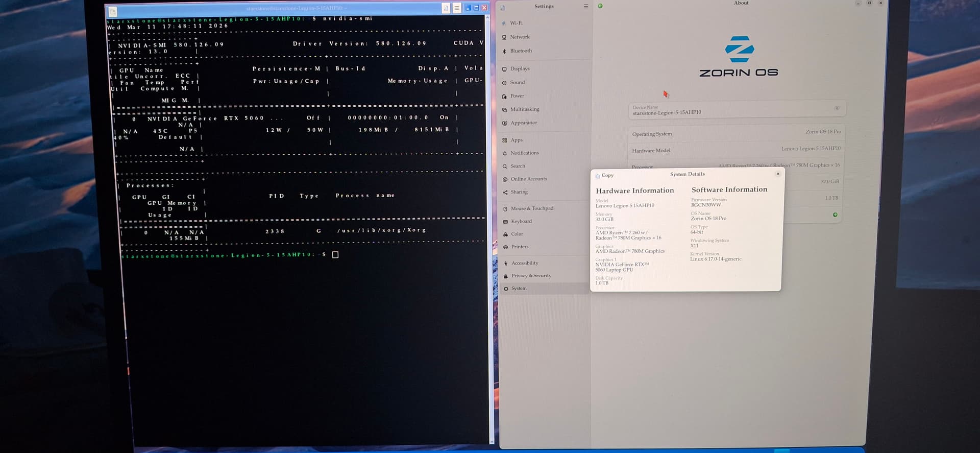The width and height of the screenshot is (980, 453).
Task: Select the Power settings entry
Action: [544, 96]
